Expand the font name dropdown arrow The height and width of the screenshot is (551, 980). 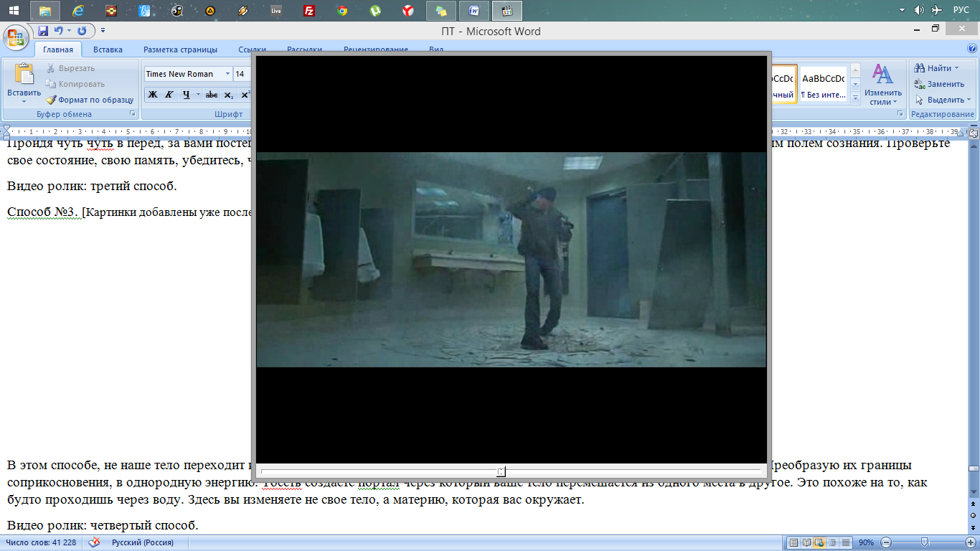[x=228, y=74]
